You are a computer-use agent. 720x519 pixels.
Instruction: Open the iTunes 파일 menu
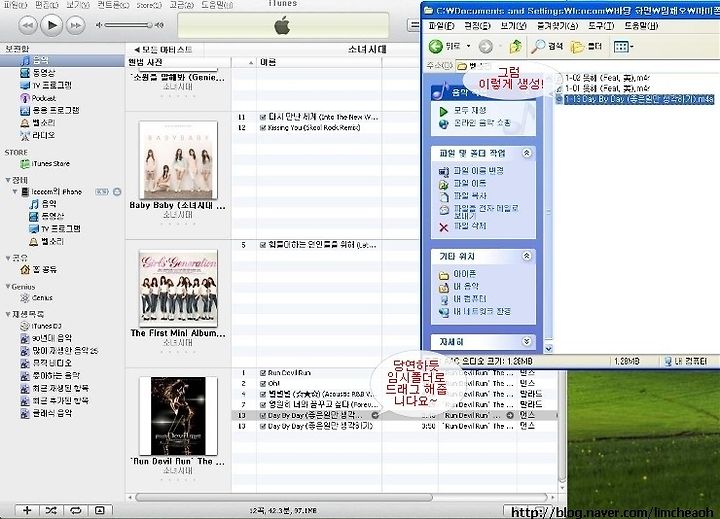click(16, 5)
